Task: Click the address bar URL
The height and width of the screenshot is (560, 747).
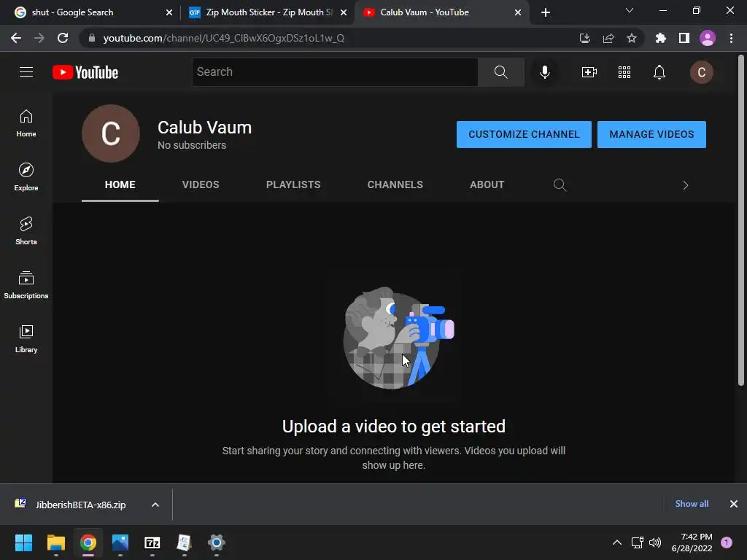Action: (224, 38)
